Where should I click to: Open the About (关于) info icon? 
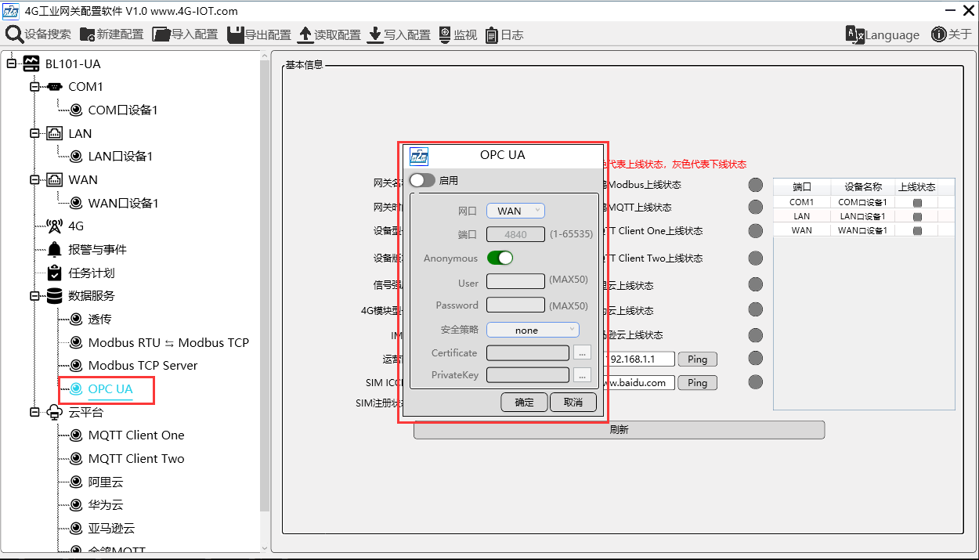point(938,34)
